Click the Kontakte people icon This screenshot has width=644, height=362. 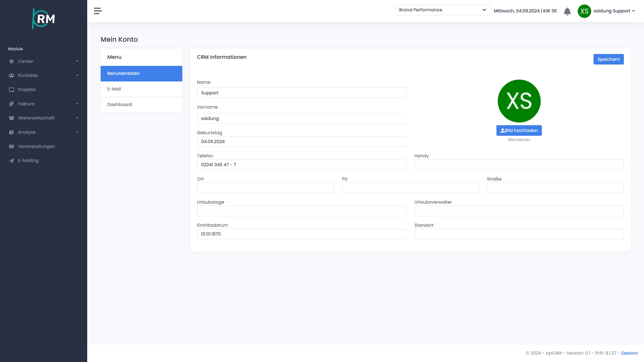tap(12, 75)
